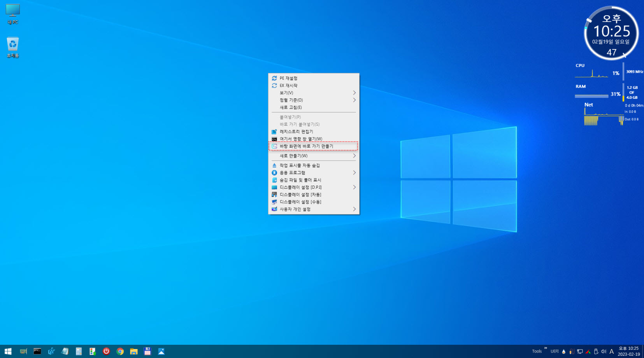This screenshot has width=644, height=358.
Task: Expand the Tools toolbar double chevron
Action: pyautogui.click(x=546, y=348)
